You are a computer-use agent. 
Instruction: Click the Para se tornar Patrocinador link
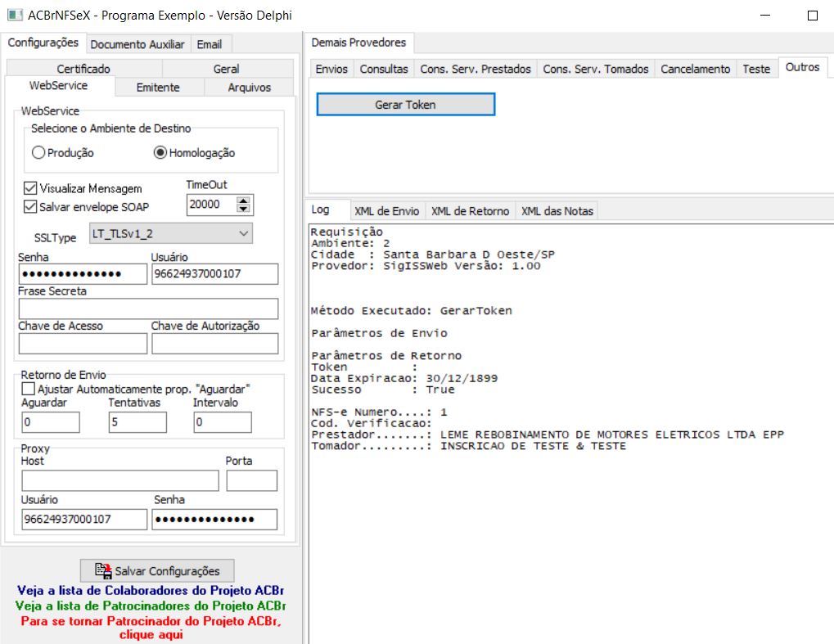pyautogui.click(x=151, y=628)
